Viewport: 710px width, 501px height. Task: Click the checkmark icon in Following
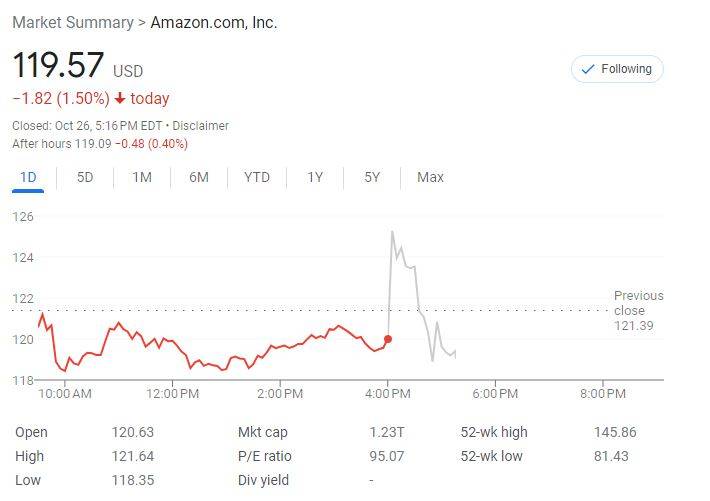[587, 69]
